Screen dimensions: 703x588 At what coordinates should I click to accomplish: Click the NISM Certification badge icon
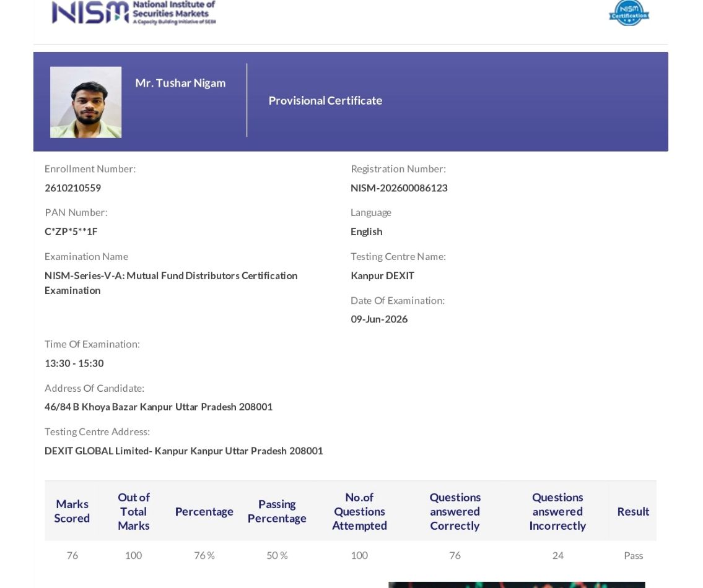point(629,12)
